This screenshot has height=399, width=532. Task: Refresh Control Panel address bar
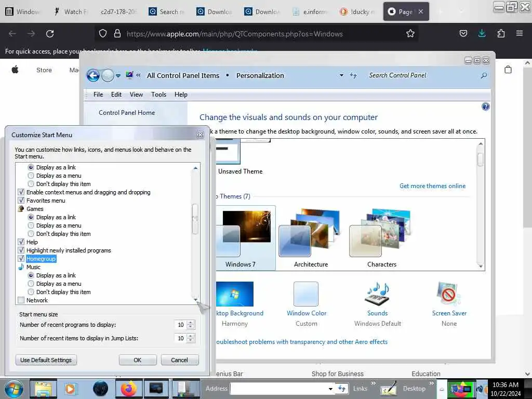point(353,75)
